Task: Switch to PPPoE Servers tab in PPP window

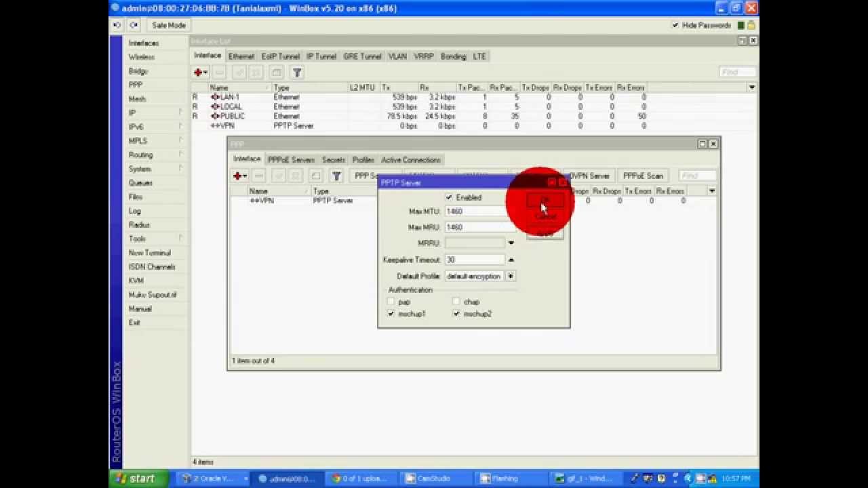Action: coord(292,160)
